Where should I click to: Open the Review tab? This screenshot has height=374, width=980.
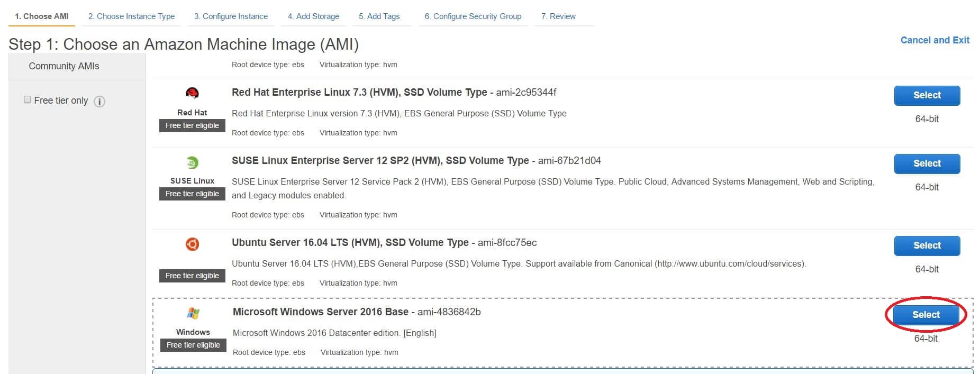558,16
